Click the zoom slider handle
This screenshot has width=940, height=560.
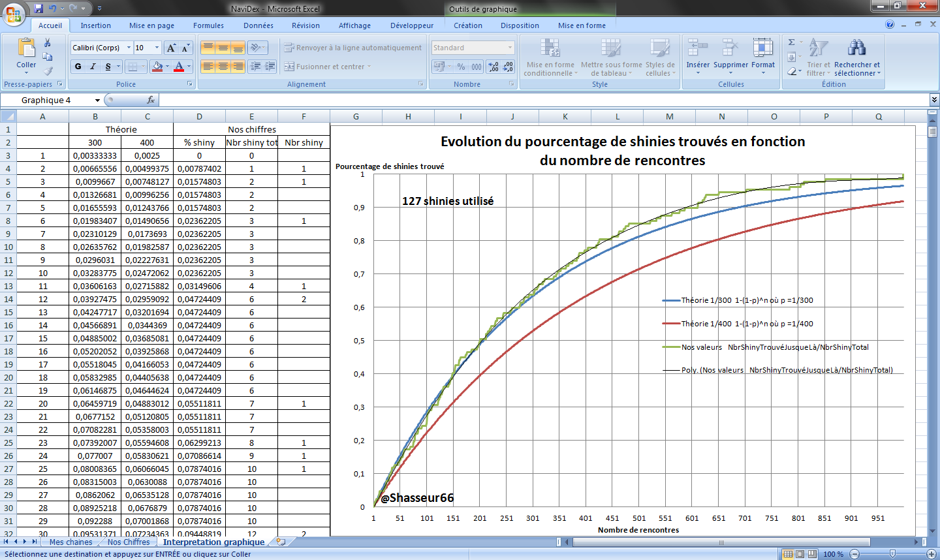892,554
